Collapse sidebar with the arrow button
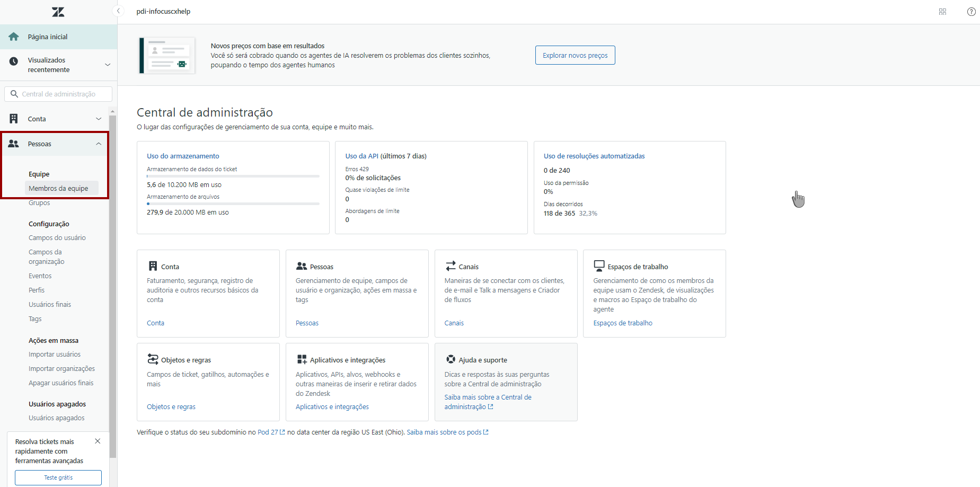 (119, 11)
